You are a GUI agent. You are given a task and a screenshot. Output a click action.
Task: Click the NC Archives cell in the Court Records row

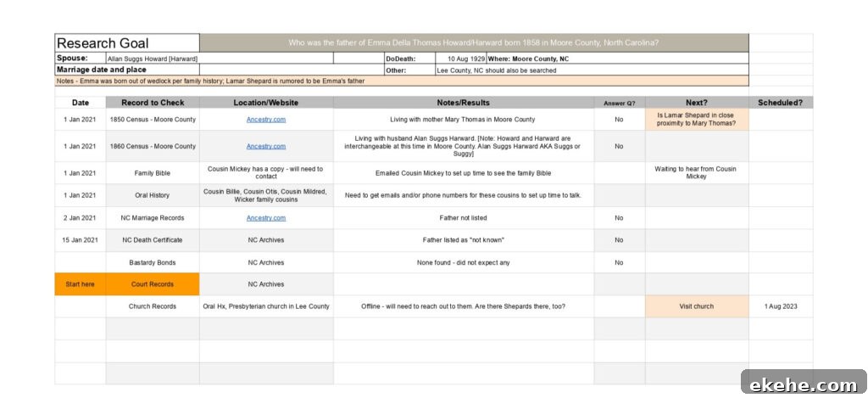[x=266, y=283]
